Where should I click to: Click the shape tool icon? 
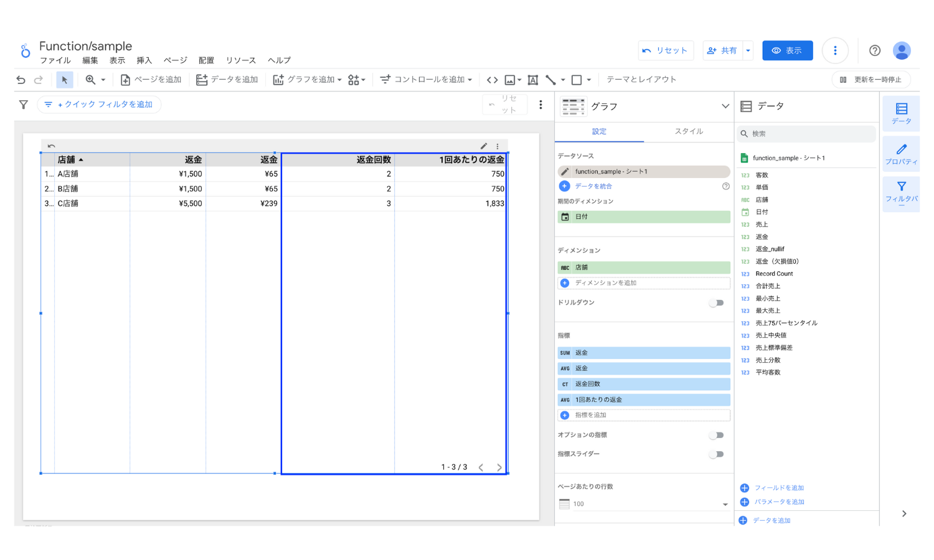[x=578, y=80]
